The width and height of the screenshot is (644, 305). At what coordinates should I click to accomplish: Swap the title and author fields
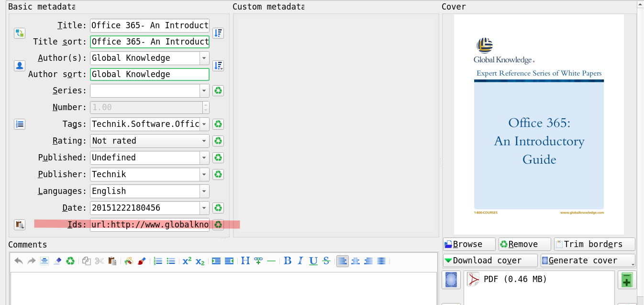[20, 33]
